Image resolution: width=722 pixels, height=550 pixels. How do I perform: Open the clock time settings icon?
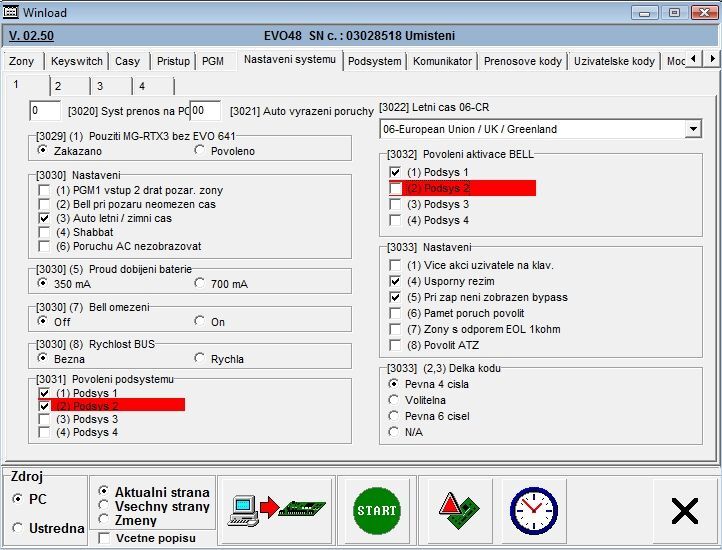click(x=532, y=511)
